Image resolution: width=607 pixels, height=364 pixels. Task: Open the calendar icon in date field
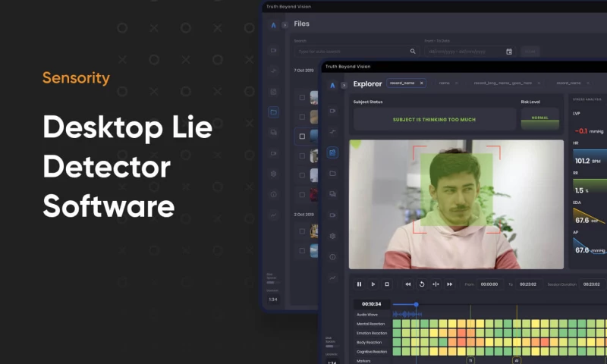509,52
